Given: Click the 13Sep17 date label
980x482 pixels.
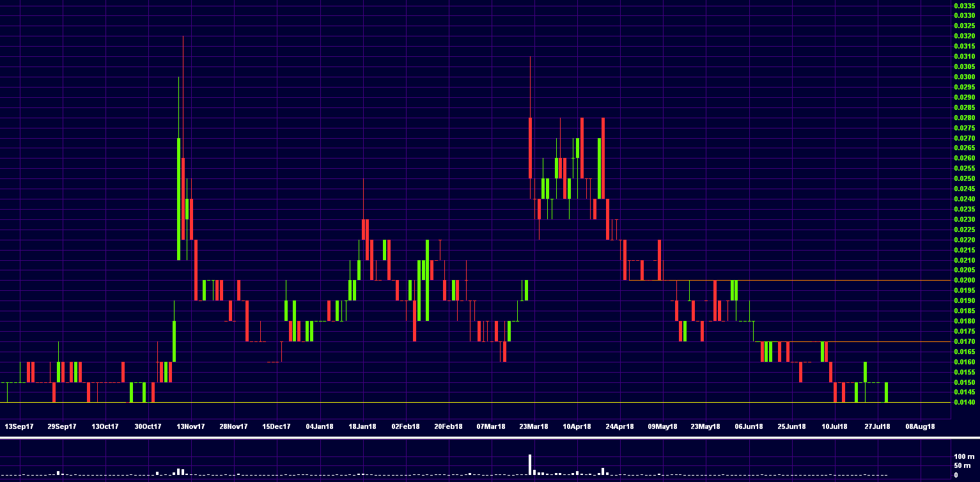Looking at the screenshot, I should coord(19,426).
